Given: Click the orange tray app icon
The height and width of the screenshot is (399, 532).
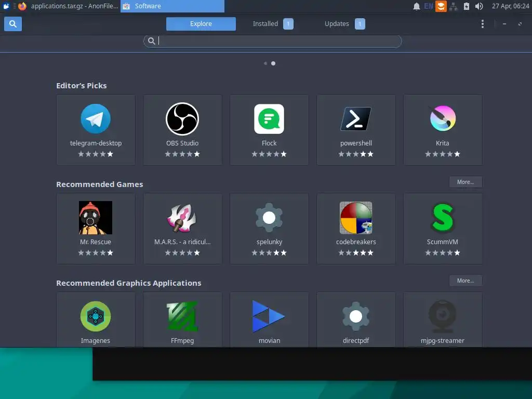Looking at the screenshot, I should click(441, 6).
